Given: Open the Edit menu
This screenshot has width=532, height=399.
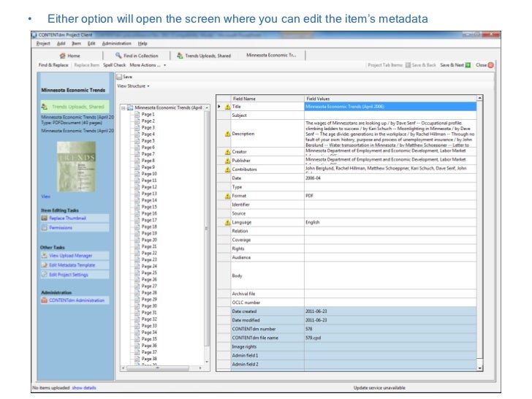Looking at the screenshot, I should [x=91, y=43].
